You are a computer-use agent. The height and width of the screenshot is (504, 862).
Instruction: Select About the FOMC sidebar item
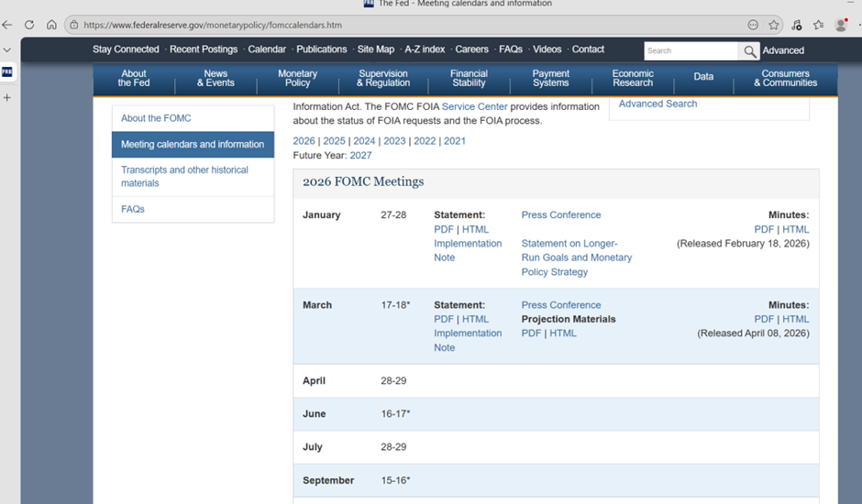coord(193,118)
